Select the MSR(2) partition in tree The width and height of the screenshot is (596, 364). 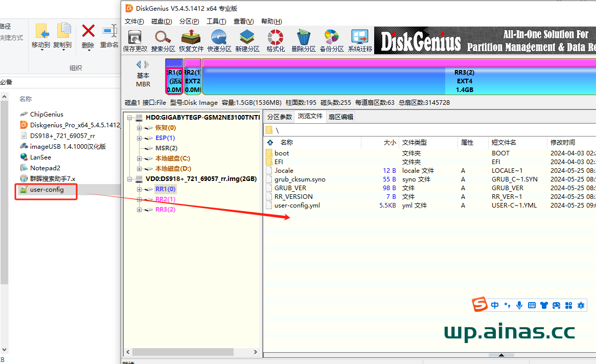[166, 148]
